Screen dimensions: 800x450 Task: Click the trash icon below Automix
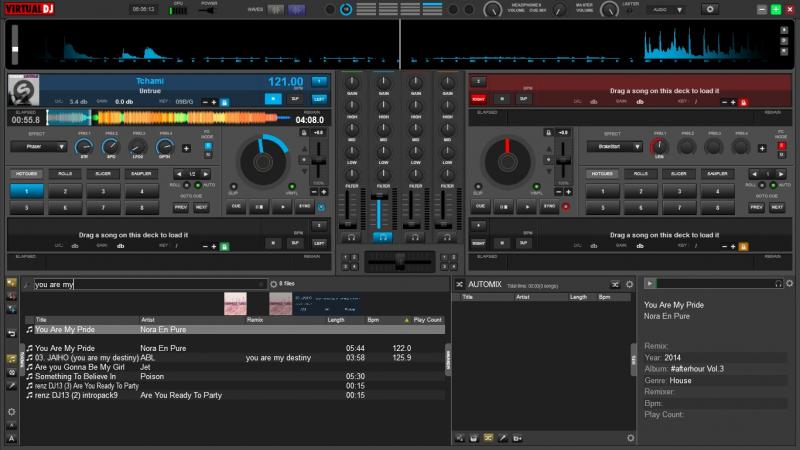tap(473, 438)
